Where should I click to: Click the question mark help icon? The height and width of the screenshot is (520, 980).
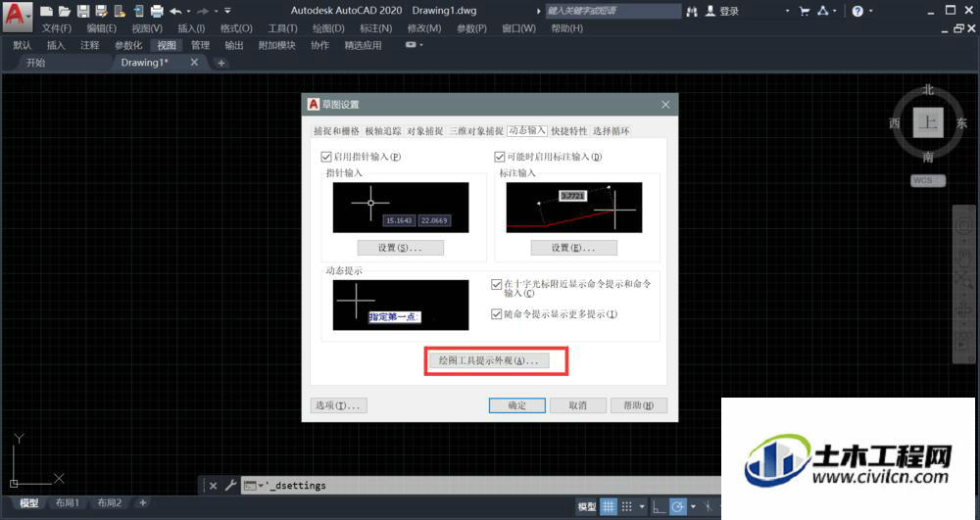(x=857, y=11)
